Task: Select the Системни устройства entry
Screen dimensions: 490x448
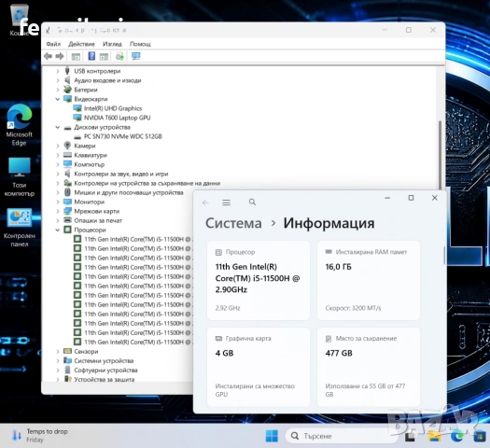Action: coord(104,361)
